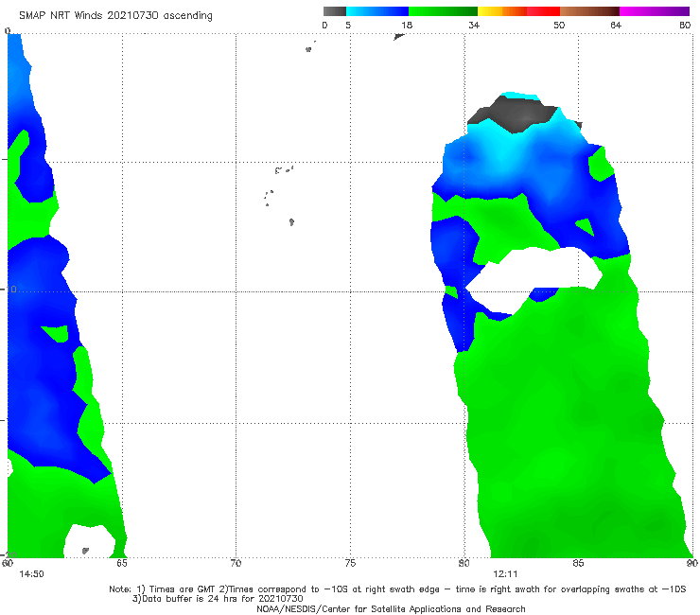The width and height of the screenshot is (700, 615).
Task: Click the yellow-orange segment of the color bar
Action: coord(502,11)
